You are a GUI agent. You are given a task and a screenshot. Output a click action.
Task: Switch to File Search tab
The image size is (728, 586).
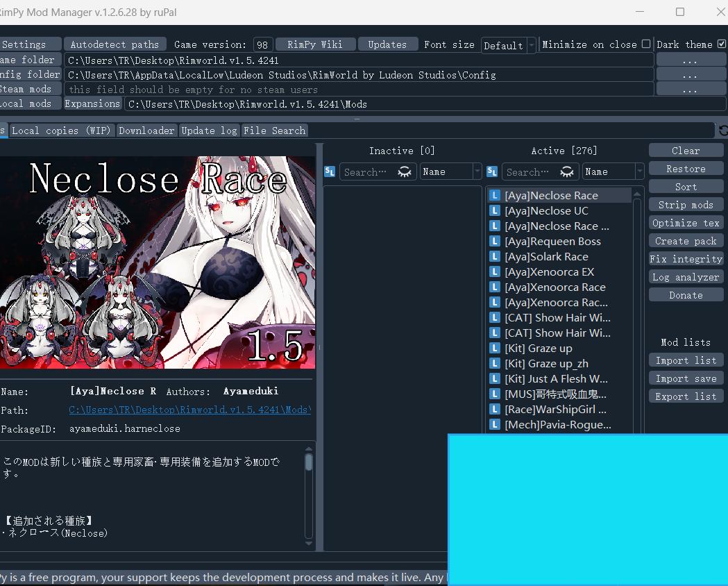[x=274, y=131]
